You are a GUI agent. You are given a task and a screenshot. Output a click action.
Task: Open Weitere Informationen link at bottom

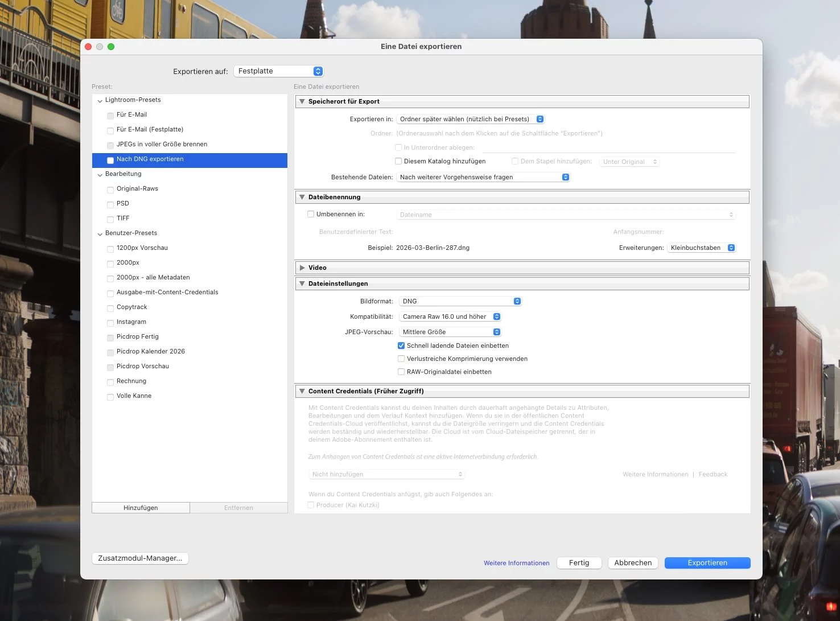click(516, 563)
